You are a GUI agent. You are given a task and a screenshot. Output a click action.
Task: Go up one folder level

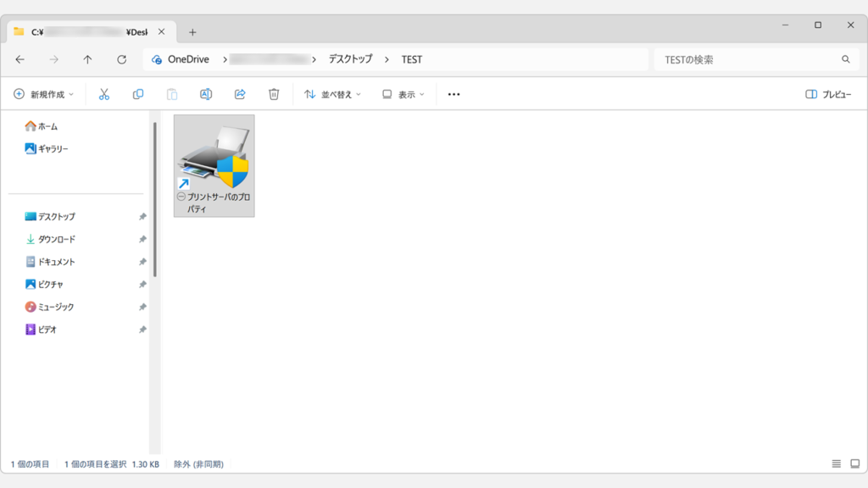87,59
